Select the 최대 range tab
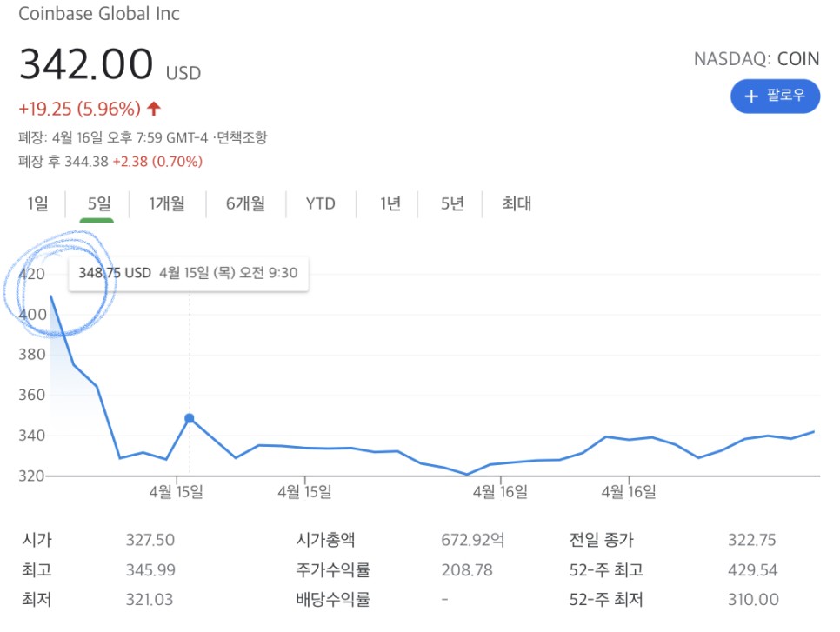 (517, 204)
